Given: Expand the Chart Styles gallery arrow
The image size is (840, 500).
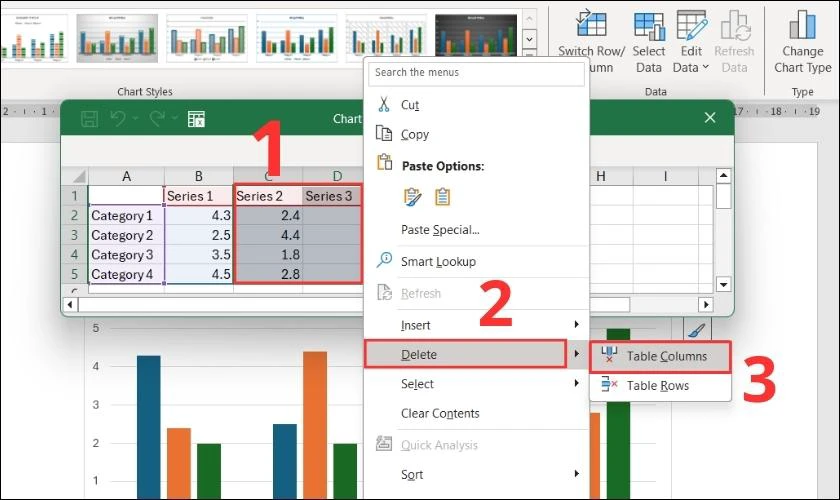Looking at the screenshot, I should point(529,54).
